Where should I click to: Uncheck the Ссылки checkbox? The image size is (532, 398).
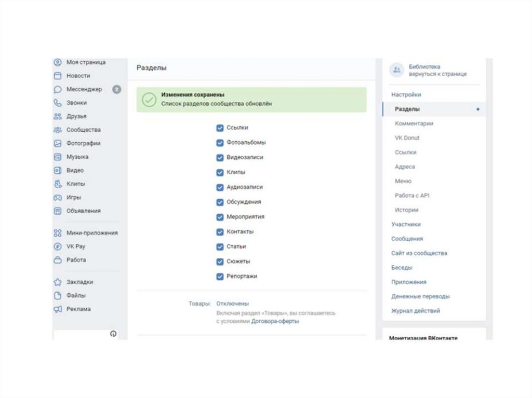tap(220, 128)
